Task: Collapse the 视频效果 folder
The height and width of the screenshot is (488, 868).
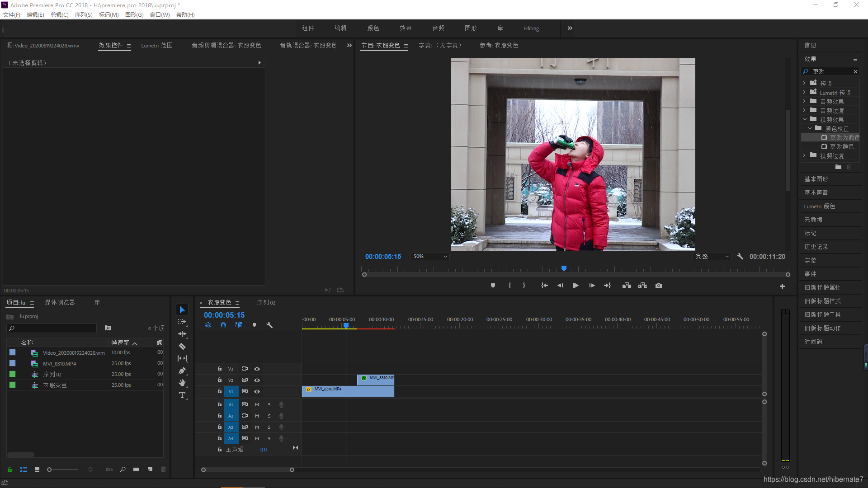Action: point(805,119)
